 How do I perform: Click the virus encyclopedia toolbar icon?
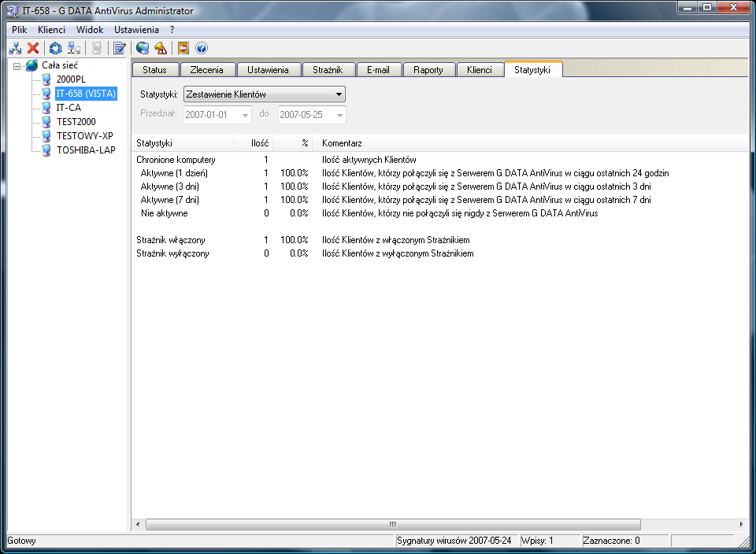(x=183, y=48)
